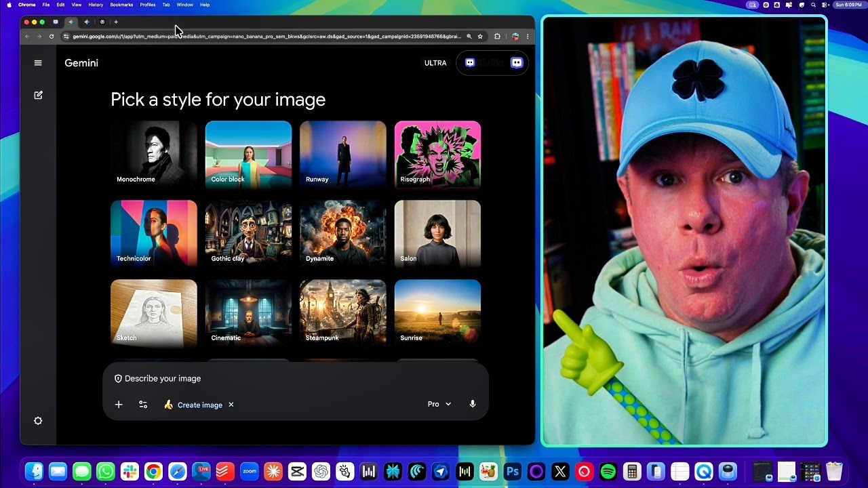
Task: Pick the Runway style card
Action: pyautogui.click(x=343, y=154)
